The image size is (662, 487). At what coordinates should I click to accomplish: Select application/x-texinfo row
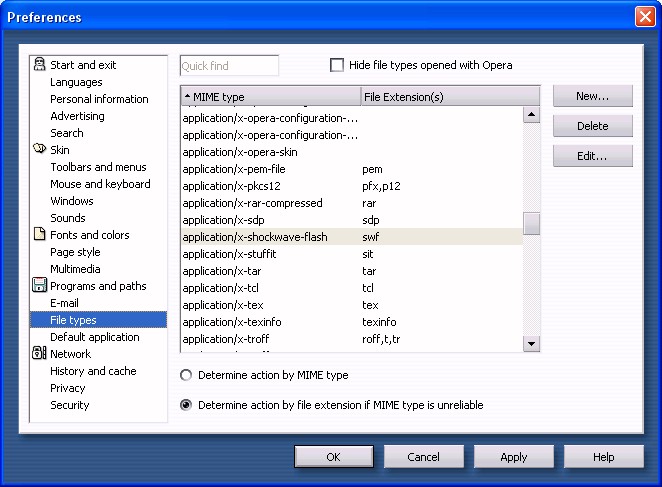352,322
